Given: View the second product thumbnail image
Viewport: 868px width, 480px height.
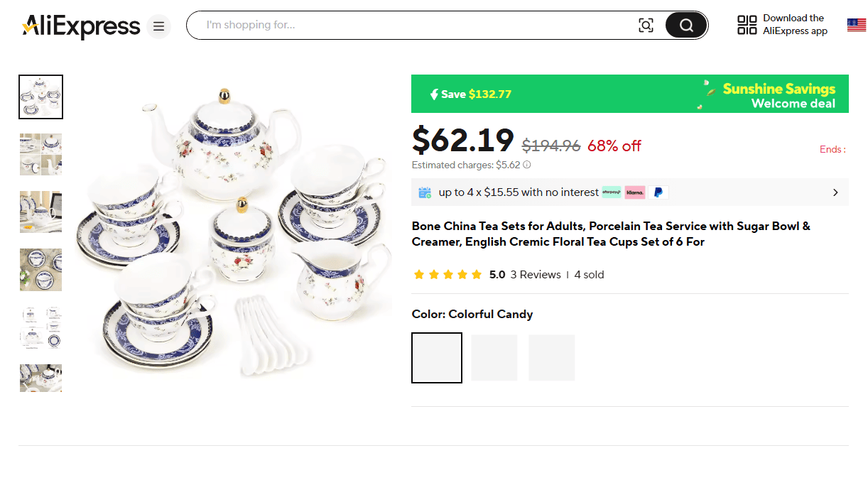Looking at the screenshot, I should click(x=40, y=154).
